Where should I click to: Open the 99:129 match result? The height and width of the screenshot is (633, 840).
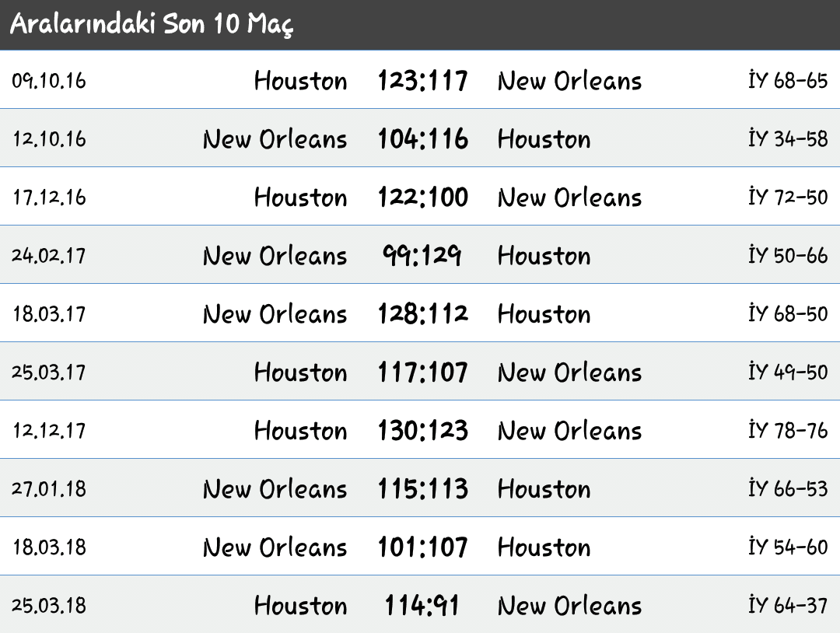point(422,255)
